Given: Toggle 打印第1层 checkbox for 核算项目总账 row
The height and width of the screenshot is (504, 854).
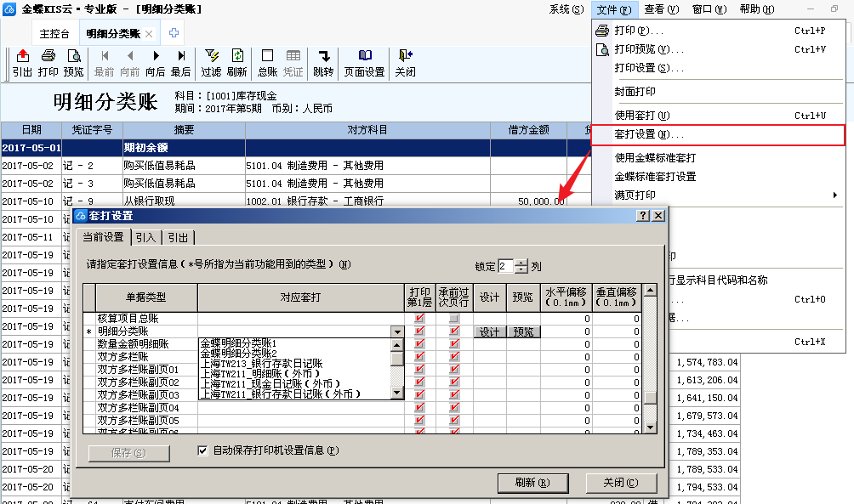Looking at the screenshot, I should [419, 319].
